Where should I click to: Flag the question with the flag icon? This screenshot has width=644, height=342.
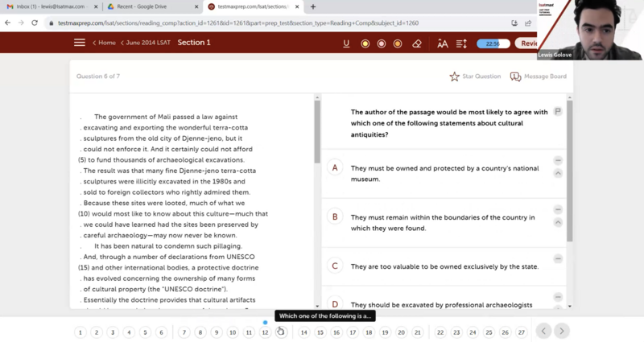click(x=557, y=112)
